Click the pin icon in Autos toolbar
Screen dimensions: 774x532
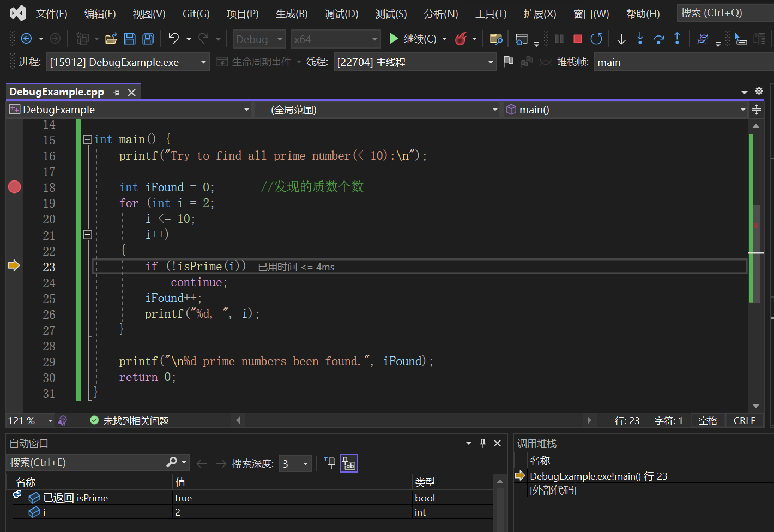pos(330,463)
